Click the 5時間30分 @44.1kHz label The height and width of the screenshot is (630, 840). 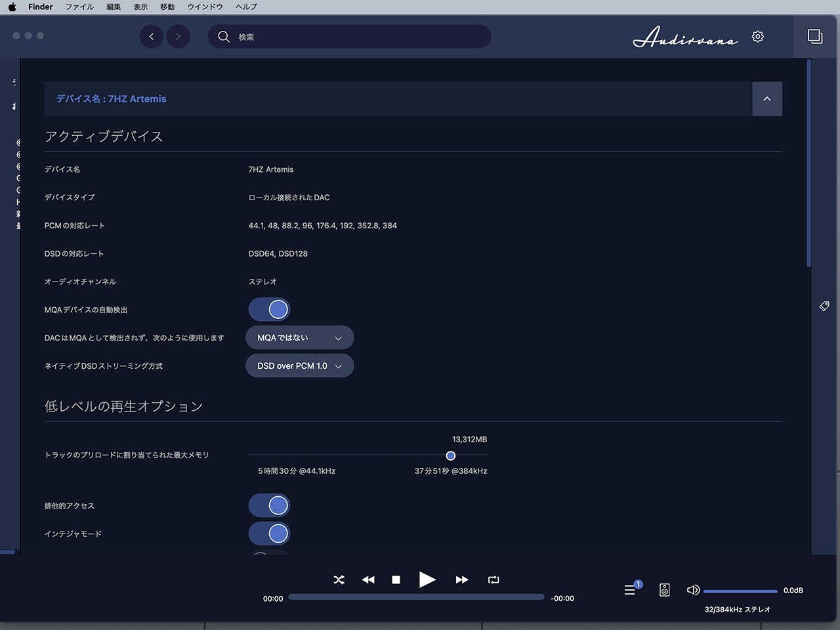pyautogui.click(x=297, y=471)
